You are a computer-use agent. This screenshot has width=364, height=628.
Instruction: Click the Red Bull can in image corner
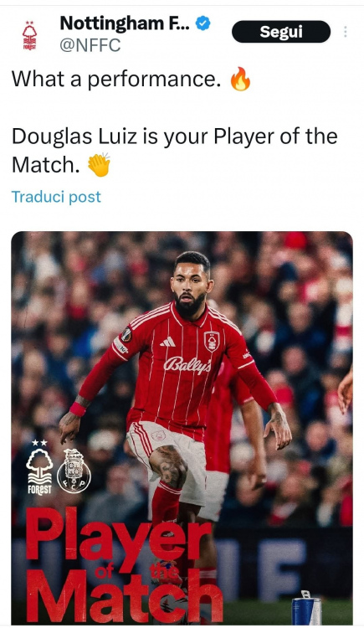coord(306,608)
